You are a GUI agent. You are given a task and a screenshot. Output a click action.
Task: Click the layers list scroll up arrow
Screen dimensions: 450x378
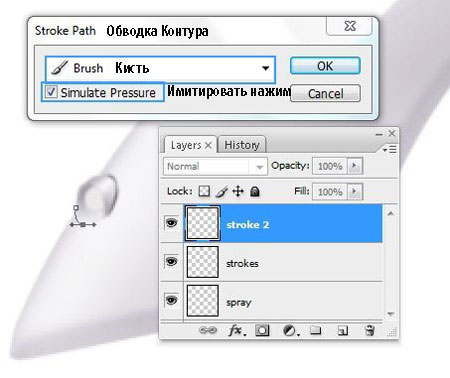pyautogui.click(x=391, y=213)
